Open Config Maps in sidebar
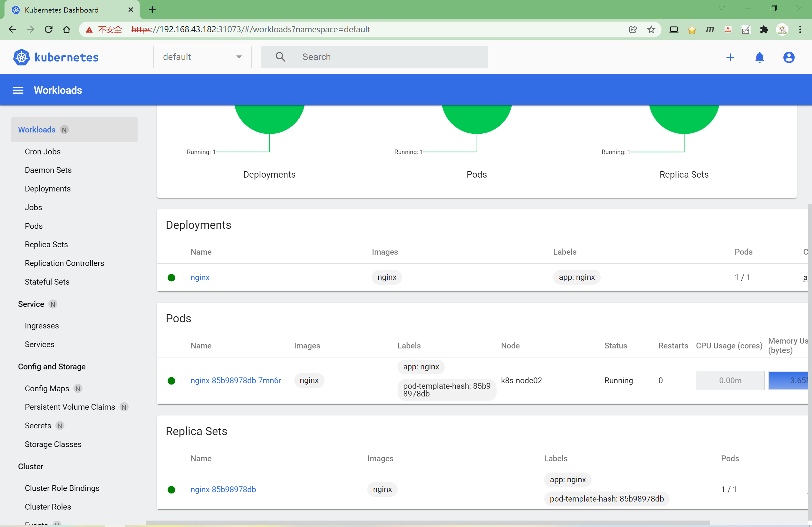This screenshot has width=812, height=527. tap(47, 388)
